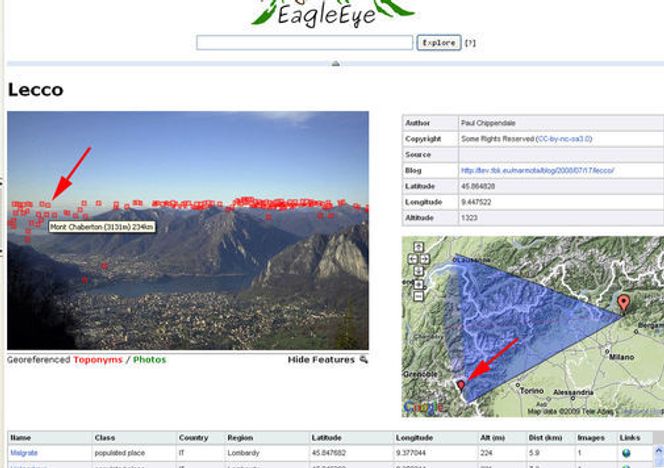The width and height of the screenshot is (664, 468).
Task: Click the table scrollbar up arrow
Action: [659, 451]
